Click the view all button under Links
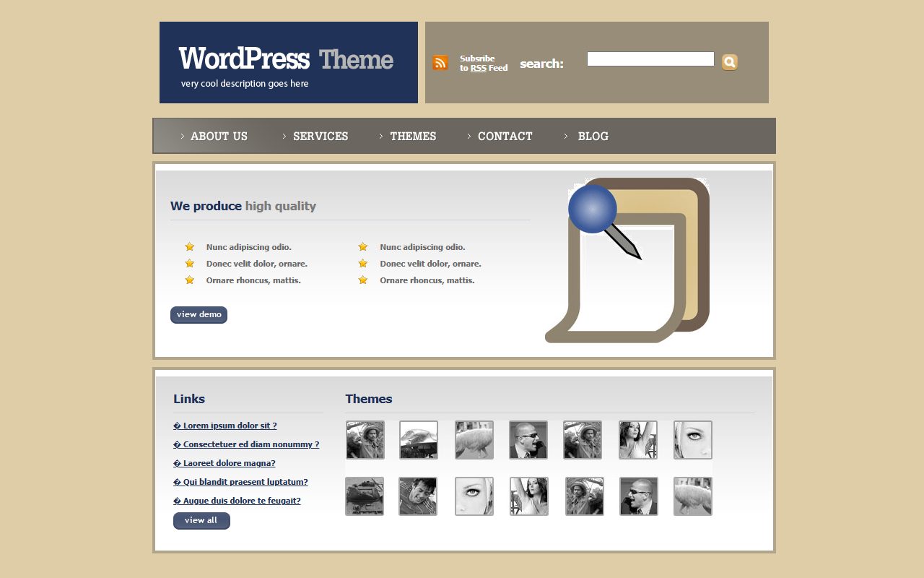Viewport: 924px width, 578px height. (201, 521)
